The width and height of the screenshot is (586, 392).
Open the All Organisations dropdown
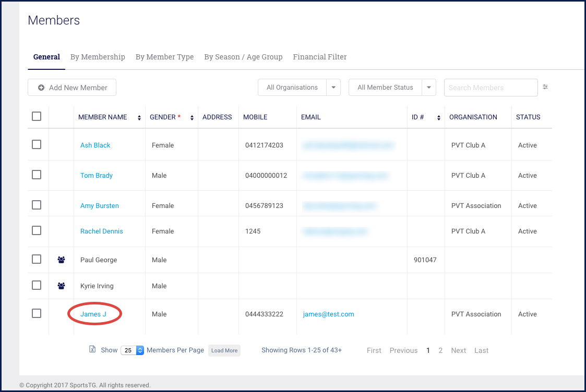(x=299, y=88)
